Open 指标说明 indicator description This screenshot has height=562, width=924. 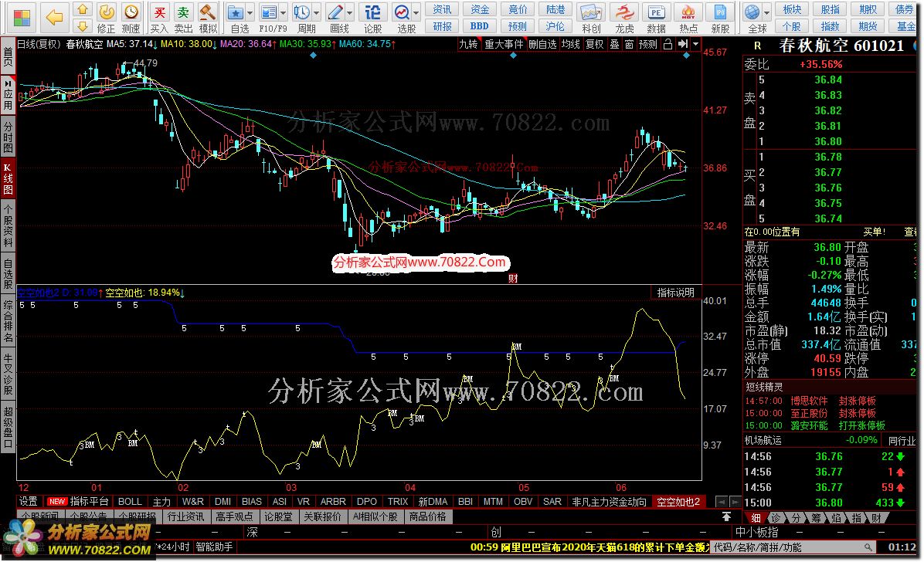pyautogui.click(x=676, y=292)
